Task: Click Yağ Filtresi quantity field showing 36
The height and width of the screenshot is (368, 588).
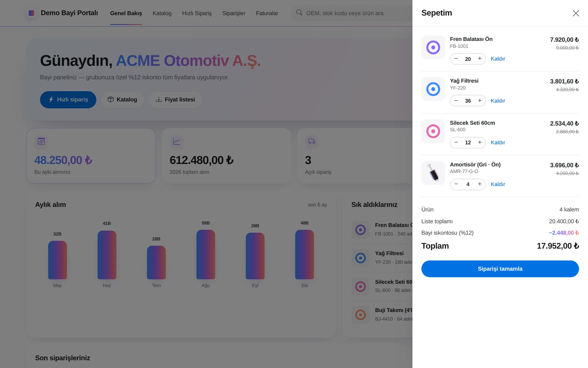Action: (x=468, y=101)
